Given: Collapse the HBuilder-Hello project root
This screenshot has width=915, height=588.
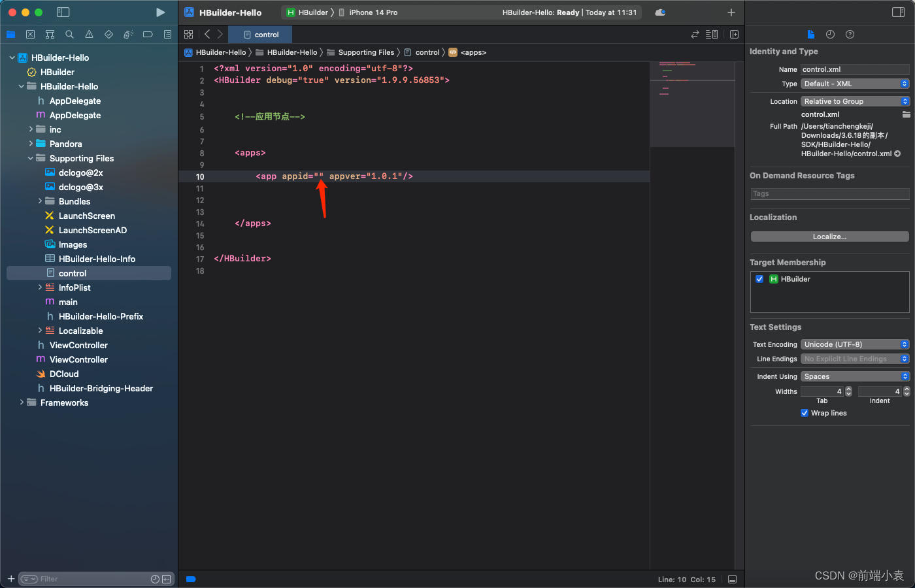Looking at the screenshot, I should 12,57.
